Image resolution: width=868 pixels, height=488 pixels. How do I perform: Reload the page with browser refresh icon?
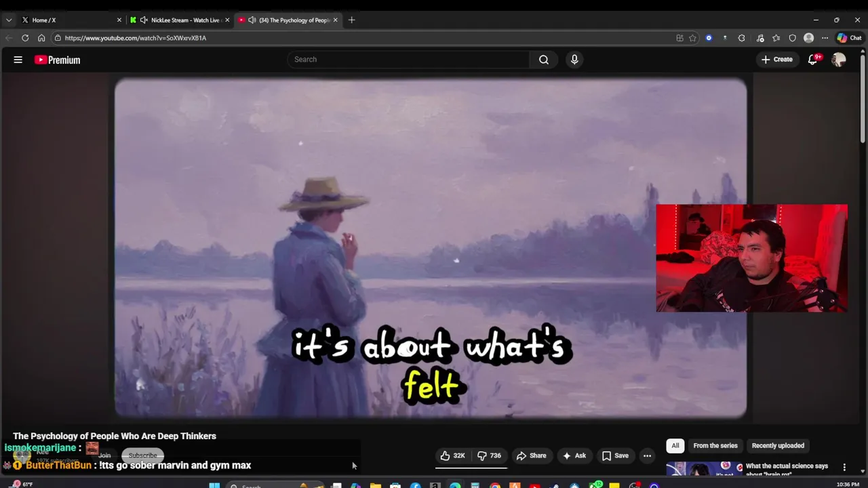tap(25, 38)
